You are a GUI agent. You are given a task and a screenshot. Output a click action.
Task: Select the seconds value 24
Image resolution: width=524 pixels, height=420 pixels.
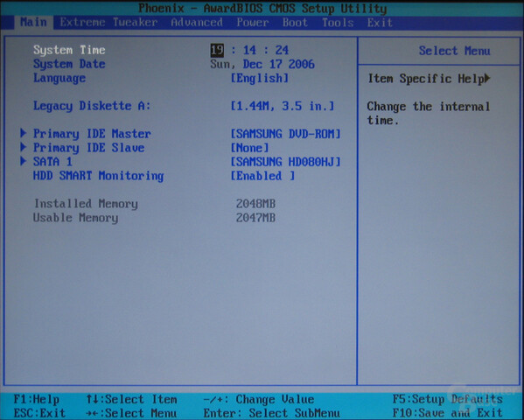(282, 50)
